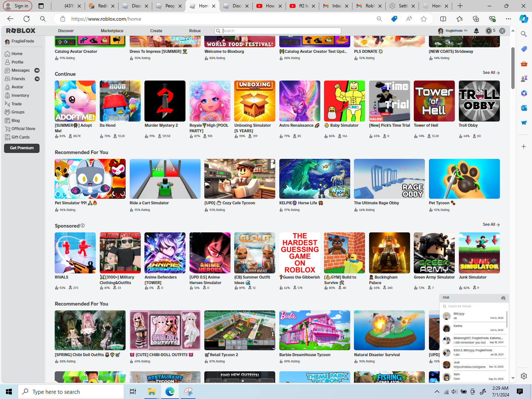The image size is (532, 399).
Task: Open the tab actions menu button
Action: click(41, 6)
